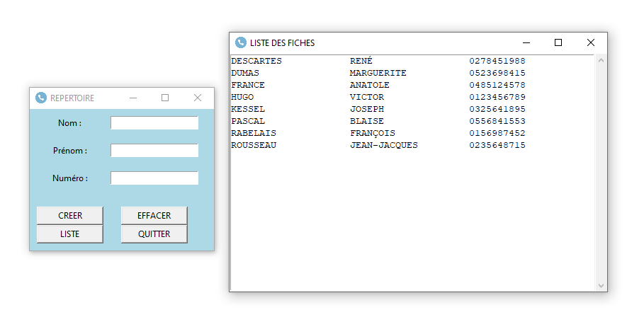Click the phone icon in LISTE DES FICHES title bar
The width and height of the screenshot is (644, 334).
[x=241, y=43]
